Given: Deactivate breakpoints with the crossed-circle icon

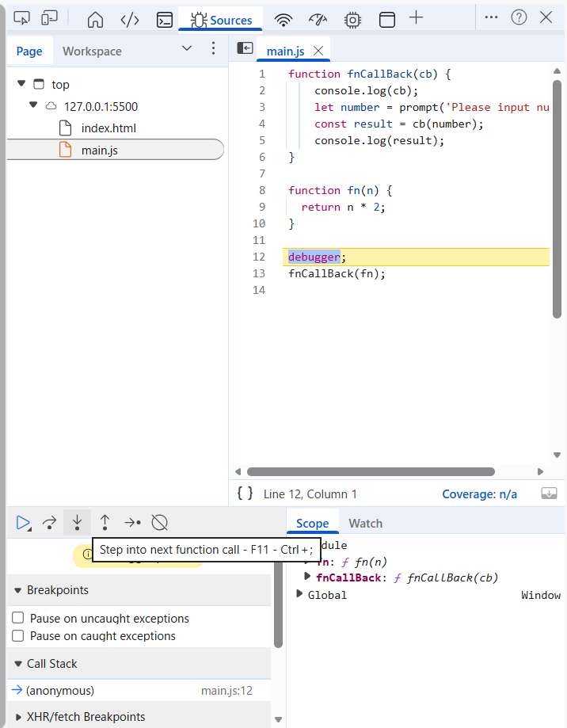Looking at the screenshot, I should click(x=159, y=523).
